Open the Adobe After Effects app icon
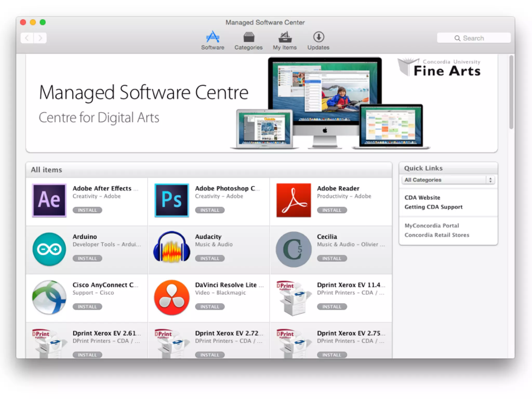532x399 pixels. pos(49,200)
